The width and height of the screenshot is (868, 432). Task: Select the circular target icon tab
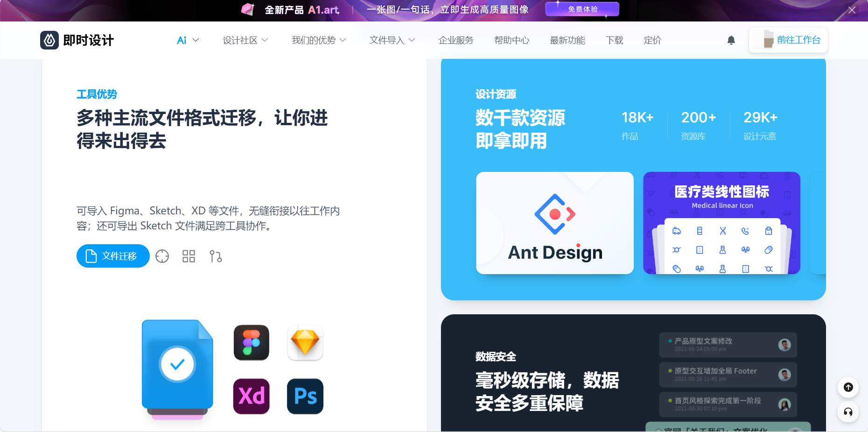(x=162, y=256)
